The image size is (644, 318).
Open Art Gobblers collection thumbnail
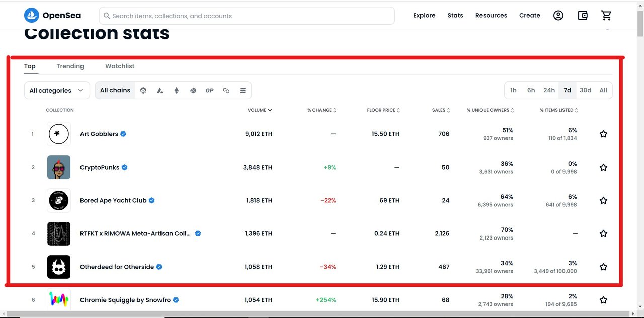59,134
